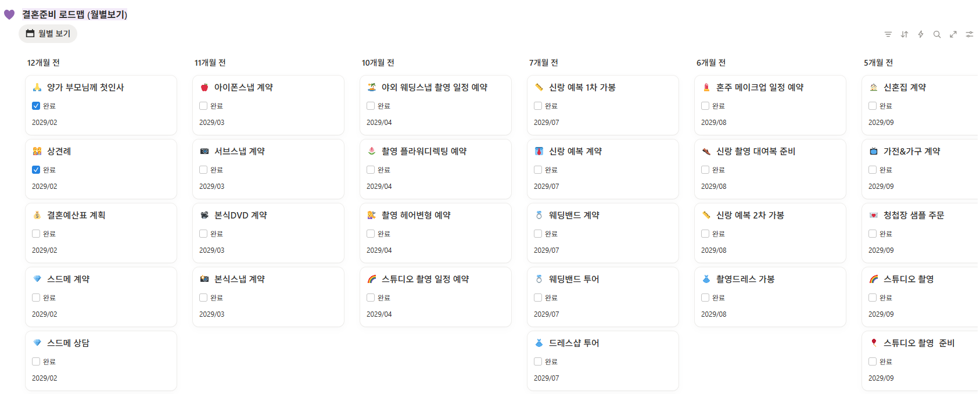
Task: Click the automations lightning icon
Action: (920, 34)
